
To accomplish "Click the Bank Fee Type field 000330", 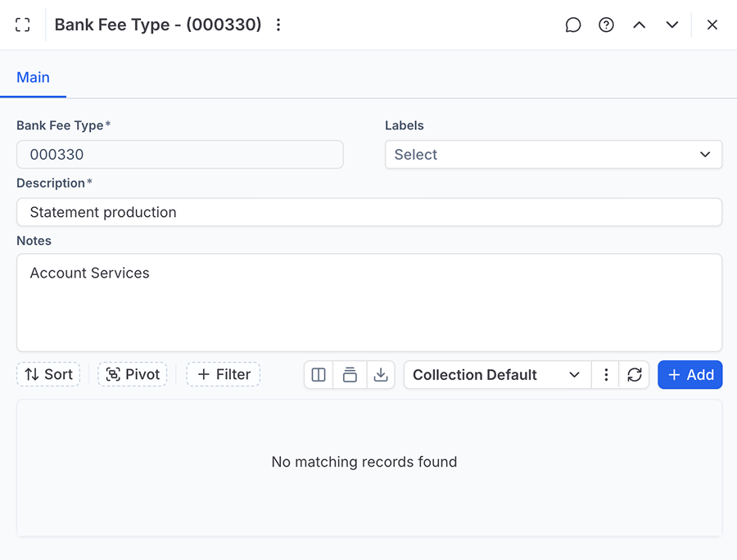I will (x=180, y=155).
